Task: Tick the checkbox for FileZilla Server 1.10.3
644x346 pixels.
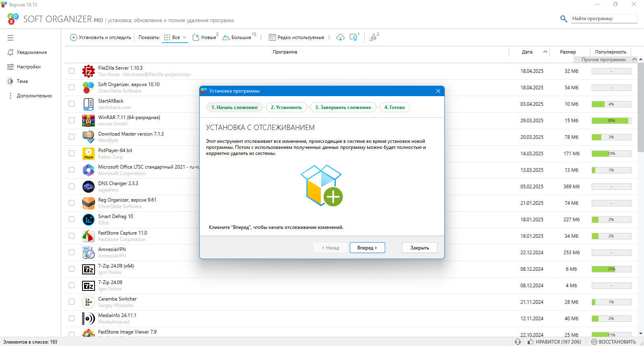Action: click(x=72, y=71)
